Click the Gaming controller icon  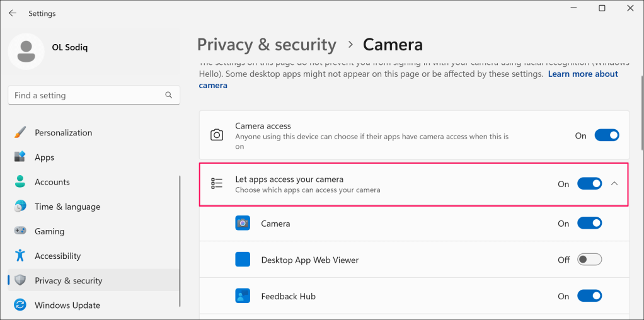click(20, 231)
